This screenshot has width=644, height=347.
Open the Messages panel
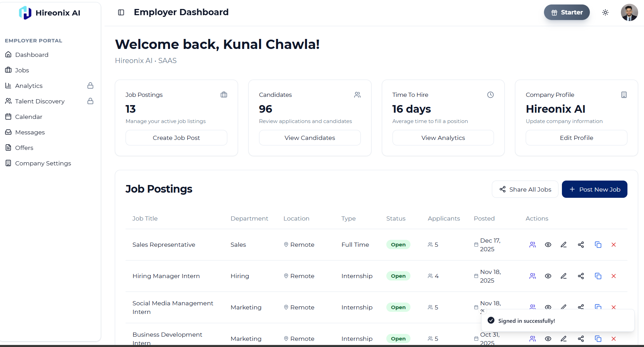click(x=30, y=132)
